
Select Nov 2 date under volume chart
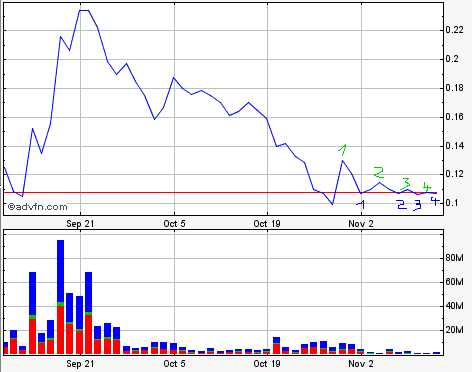(x=361, y=364)
